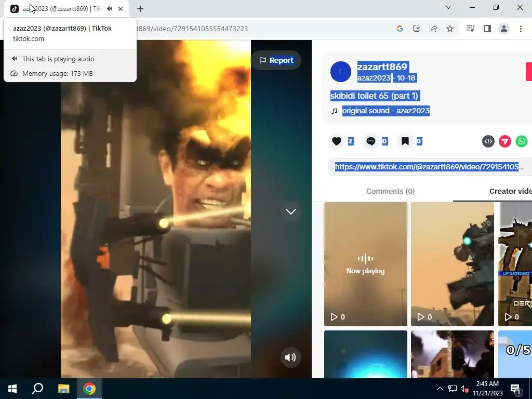Select the video URL link field
The image size is (532, 399).
point(430,167)
